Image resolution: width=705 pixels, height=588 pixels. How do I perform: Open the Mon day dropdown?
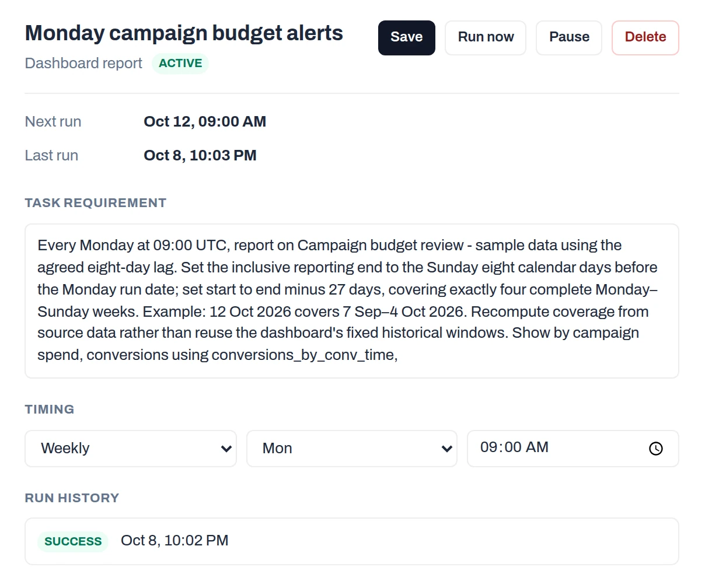(x=352, y=449)
